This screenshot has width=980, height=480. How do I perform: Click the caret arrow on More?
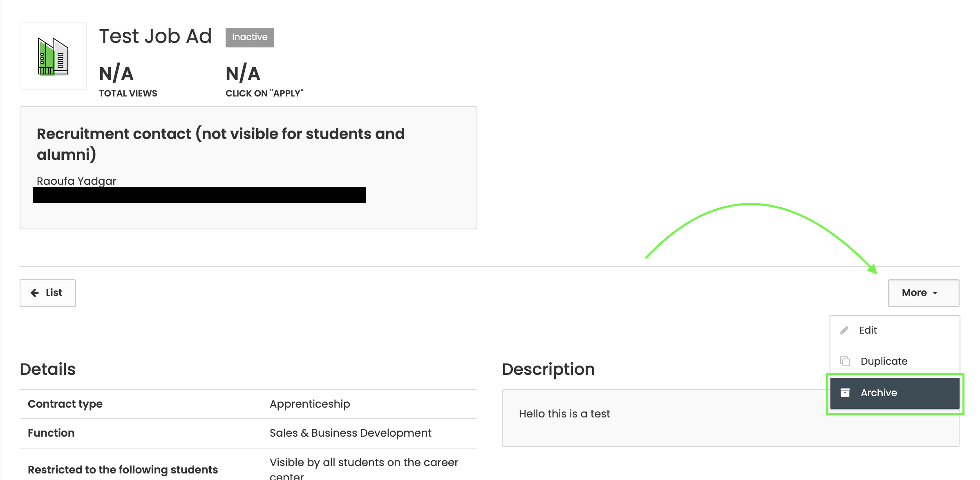tap(935, 293)
